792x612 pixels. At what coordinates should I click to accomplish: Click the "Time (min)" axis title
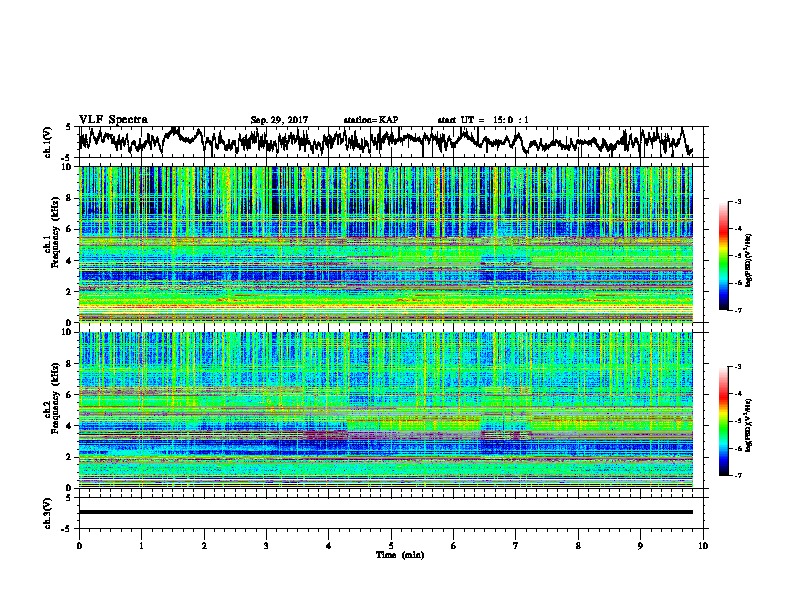tap(400, 555)
